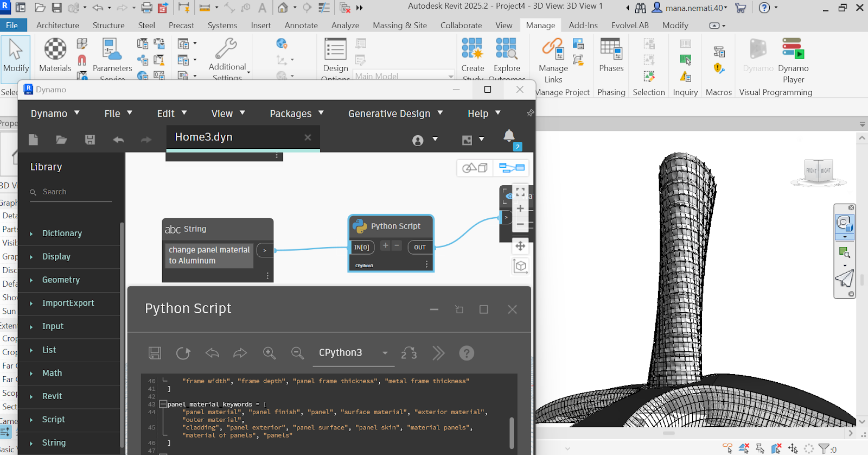
Task: Collapse code fold at line 43
Action: (x=163, y=405)
